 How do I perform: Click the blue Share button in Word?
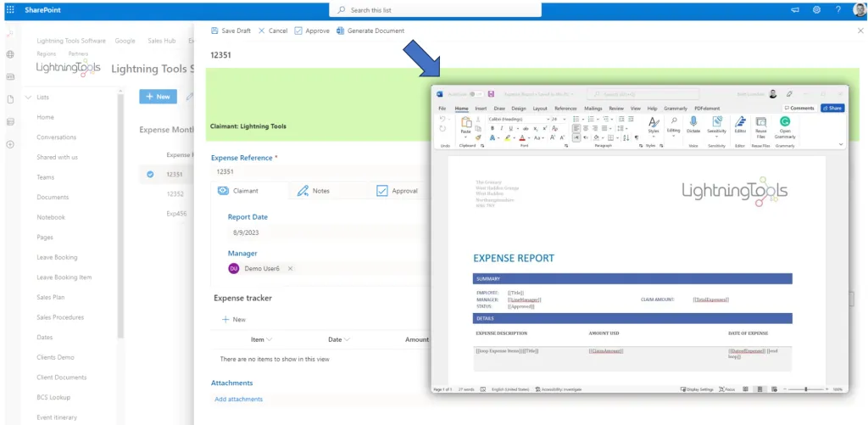832,108
